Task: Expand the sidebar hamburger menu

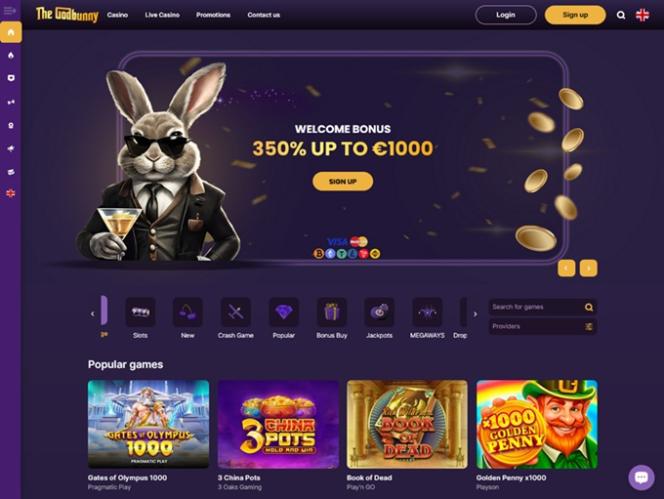Action: click(10, 10)
